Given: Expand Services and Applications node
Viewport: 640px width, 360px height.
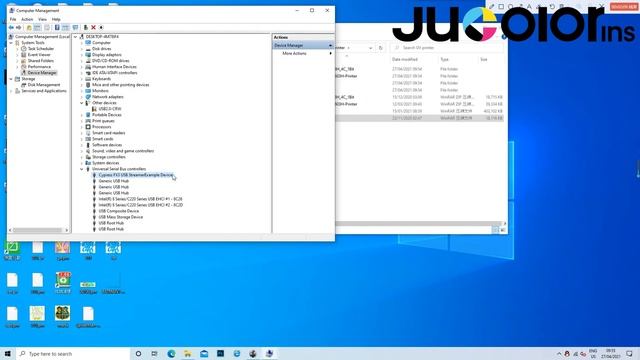Looking at the screenshot, I should point(11,91).
